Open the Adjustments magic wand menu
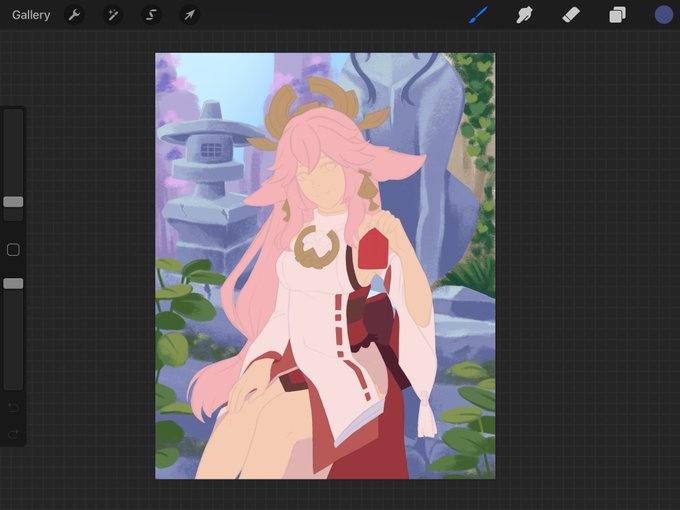Image resolution: width=680 pixels, height=510 pixels. tap(113, 15)
